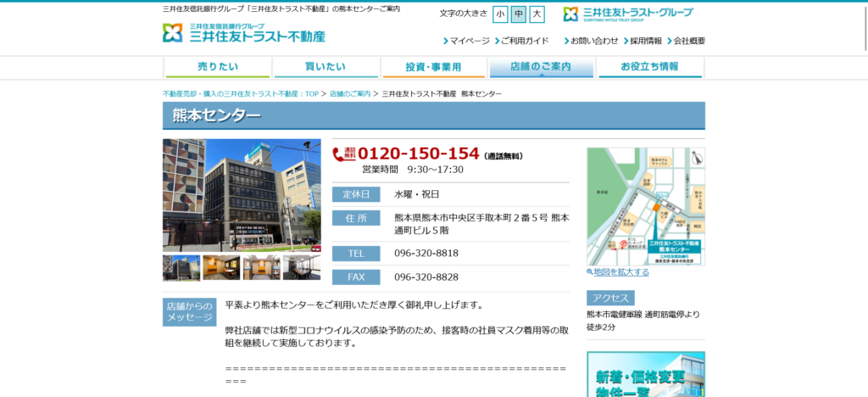
Task: Click the 営業時間 9:30～17:30 text
Action: 413,170
